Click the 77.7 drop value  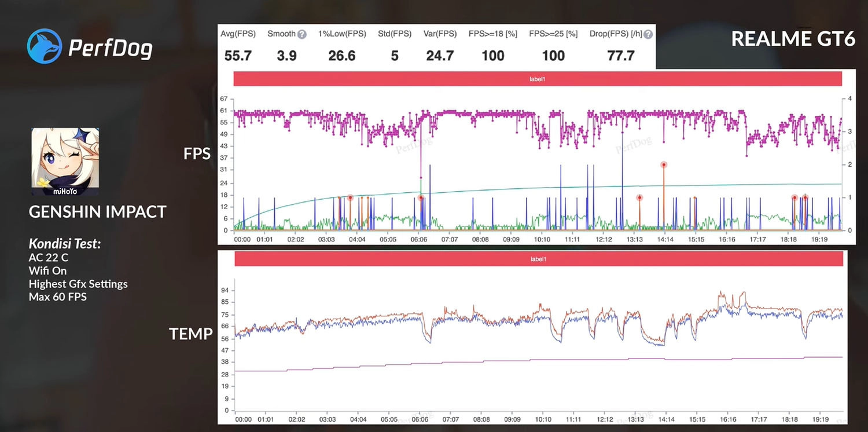(621, 56)
